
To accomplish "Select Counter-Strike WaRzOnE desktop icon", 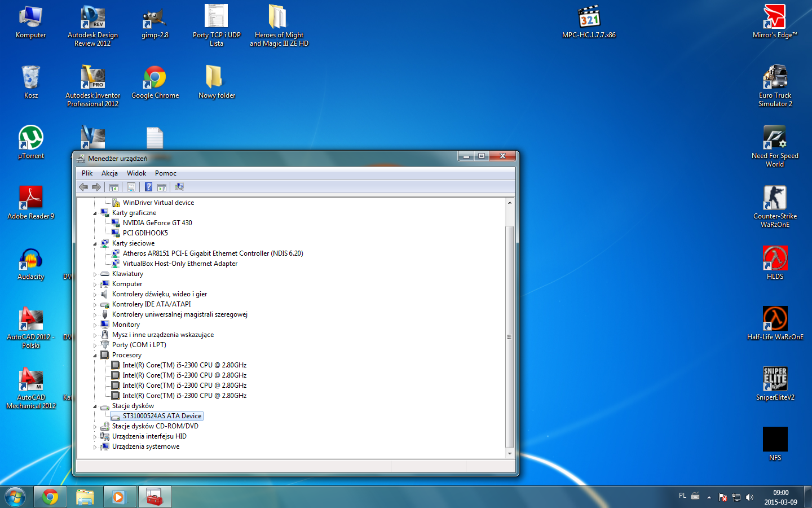I will tap(775, 207).
